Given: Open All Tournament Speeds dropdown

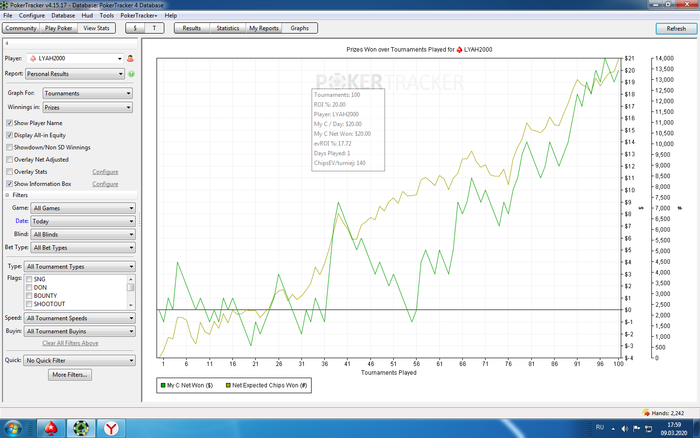Looking at the screenshot, I should (80, 318).
